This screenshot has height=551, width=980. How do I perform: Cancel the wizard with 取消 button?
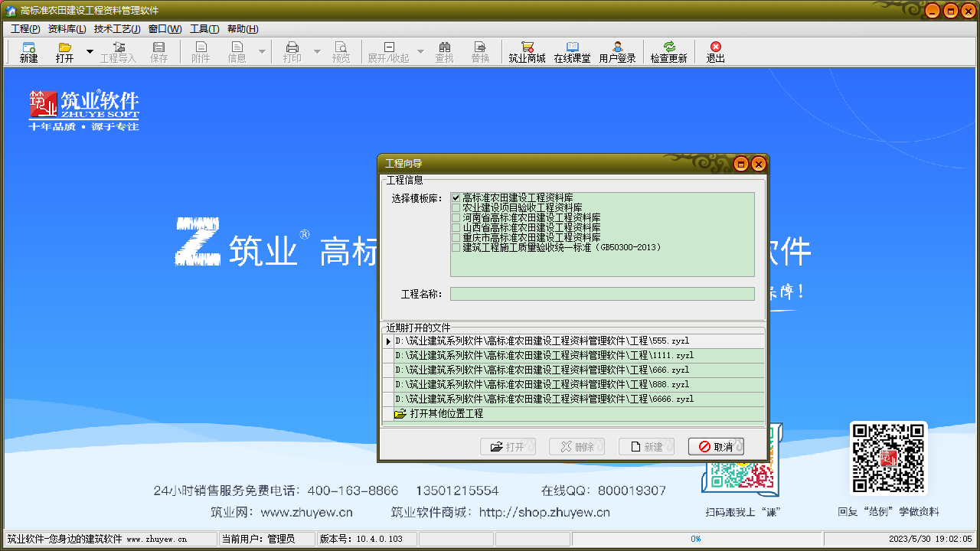[716, 446]
